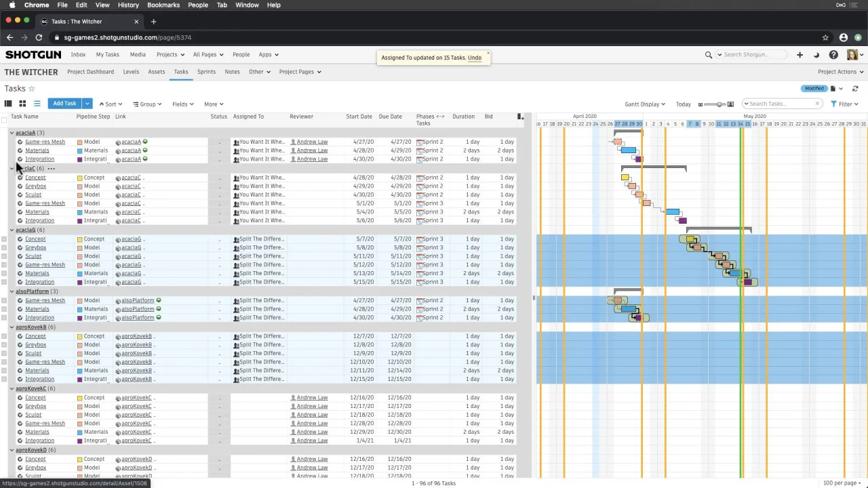Click the Add Task button

point(64,104)
